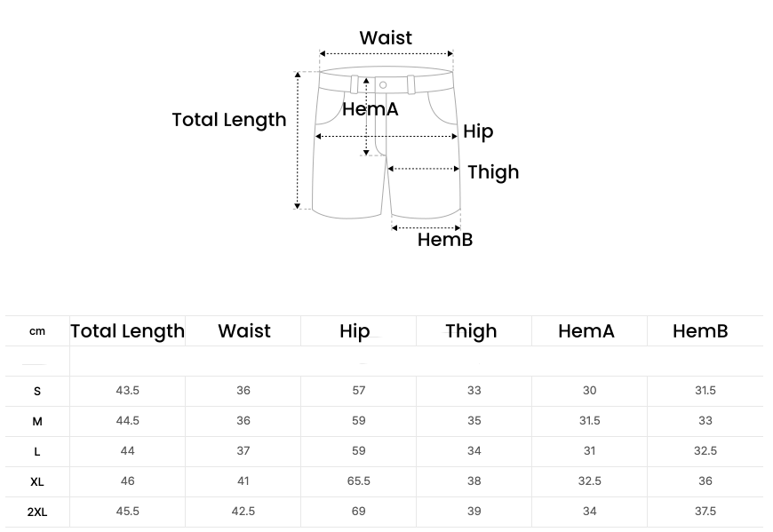Select the S size row label

[x=37, y=392]
